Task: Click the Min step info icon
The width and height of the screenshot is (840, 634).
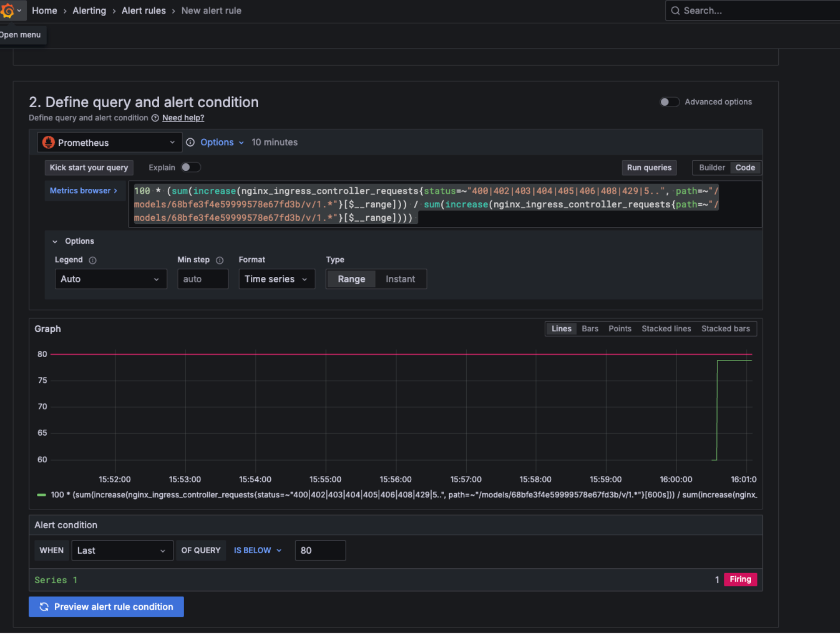Action: tap(220, 260)
